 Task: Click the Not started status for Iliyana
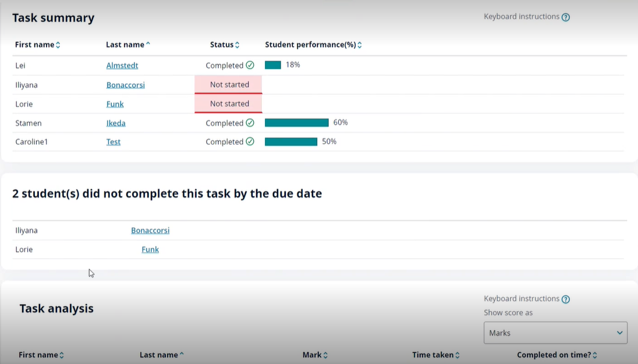click(x=228, y=84)
